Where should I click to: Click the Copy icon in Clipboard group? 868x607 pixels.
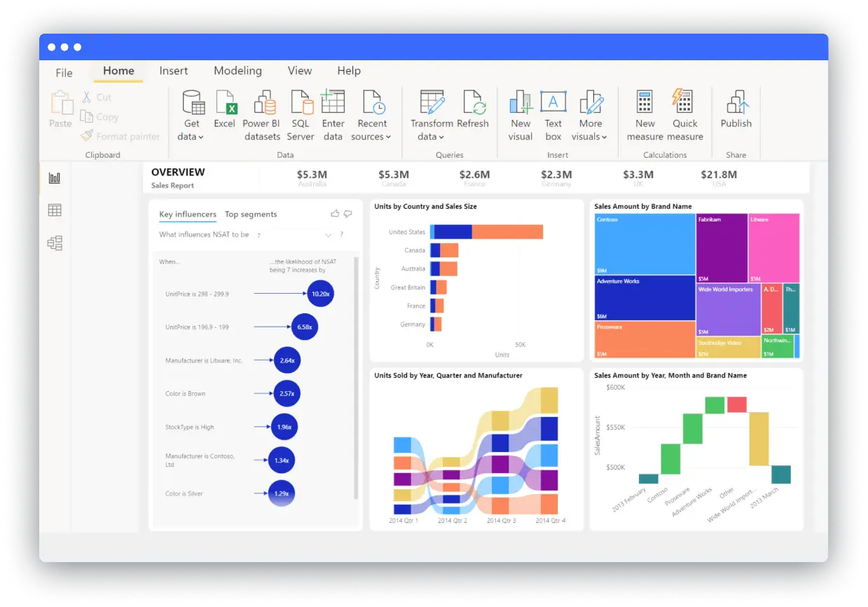(86, 116)
